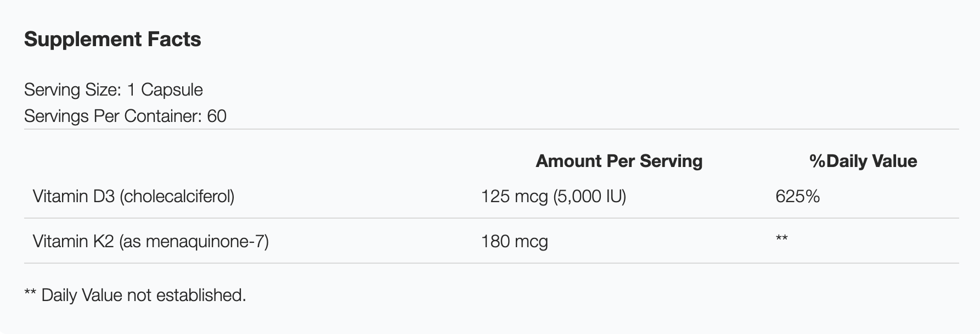Click the Supplement Facts heading
Image resolution: width=980 pixels, height=334 pixels.
click(112, 40)
